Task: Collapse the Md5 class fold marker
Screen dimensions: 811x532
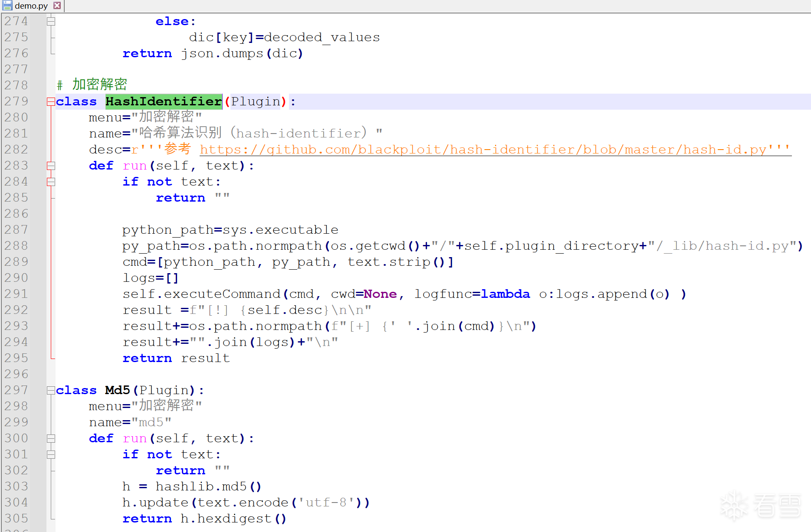Action: click(51, 390)
